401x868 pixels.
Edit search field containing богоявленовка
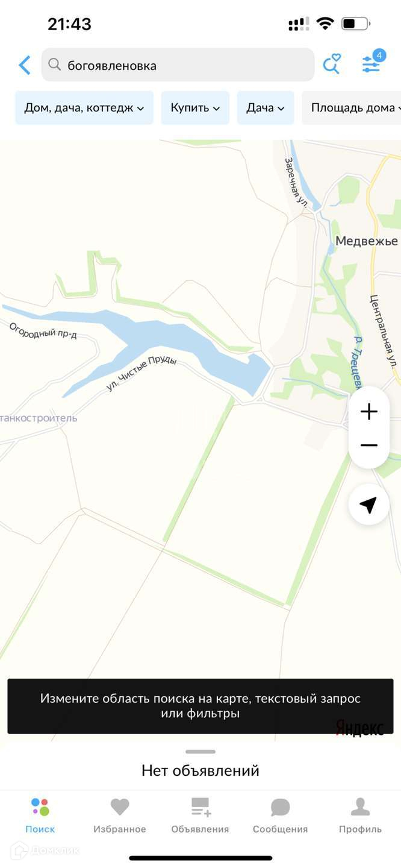click(178, 64)
